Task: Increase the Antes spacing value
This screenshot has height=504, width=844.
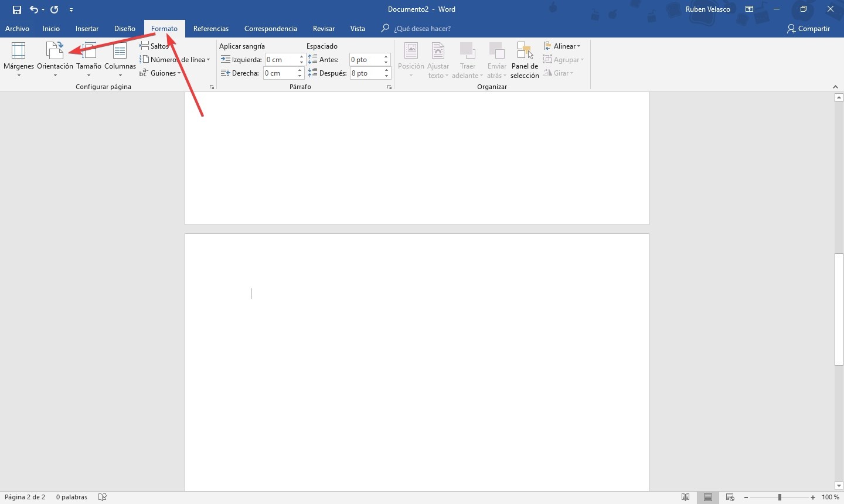Action: point(386,57)
